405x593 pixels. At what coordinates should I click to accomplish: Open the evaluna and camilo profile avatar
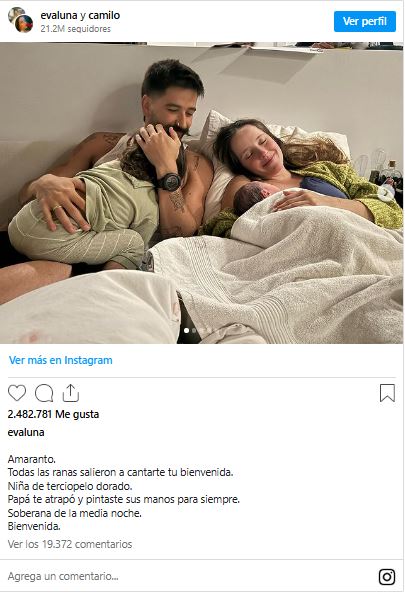(21, 20)
